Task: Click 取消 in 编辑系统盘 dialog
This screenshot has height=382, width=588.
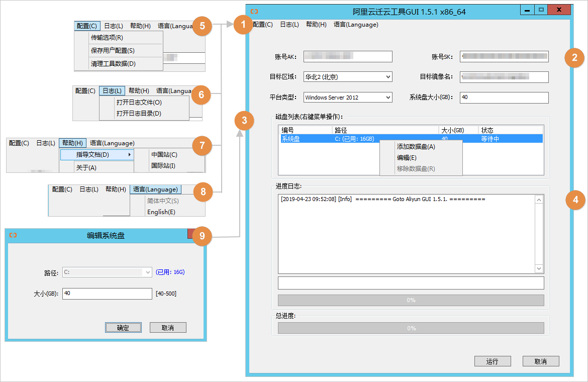Action: tap(168, 328)
